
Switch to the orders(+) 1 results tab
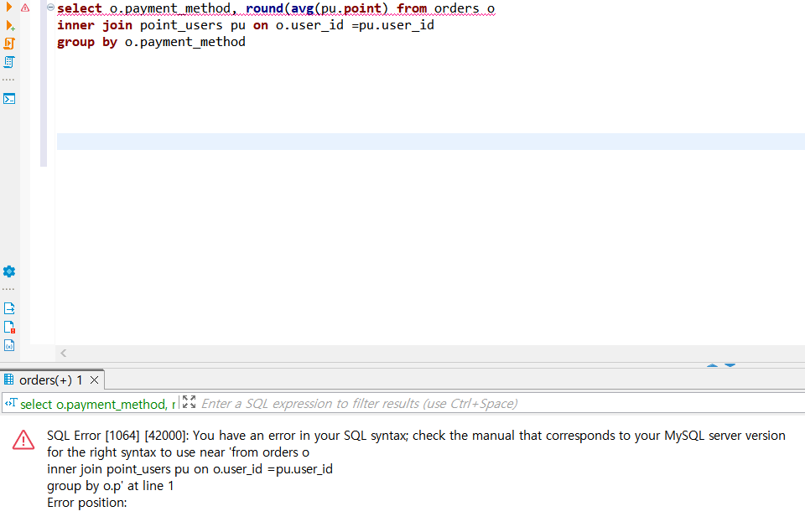51,380
